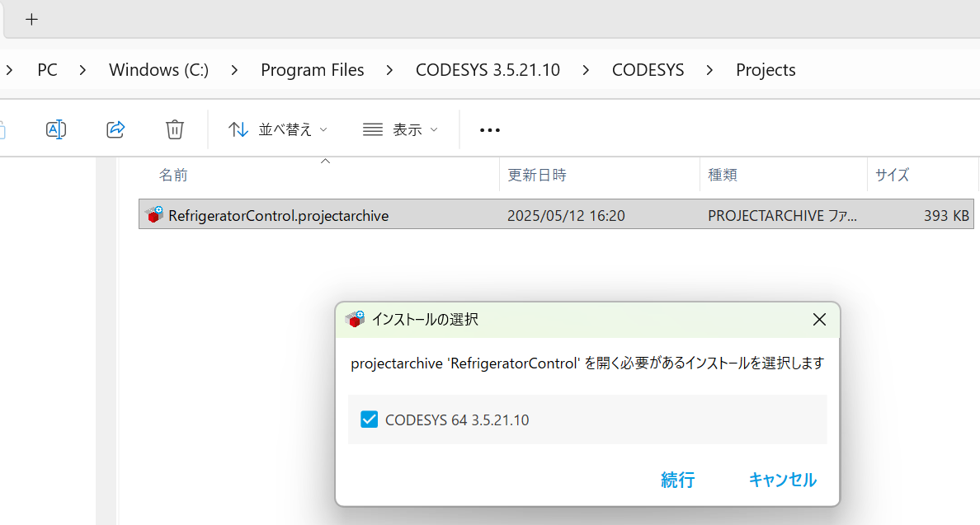The image size is (980, 525).
Task: Click the Delete trash can icon
Action: point(174,129)
